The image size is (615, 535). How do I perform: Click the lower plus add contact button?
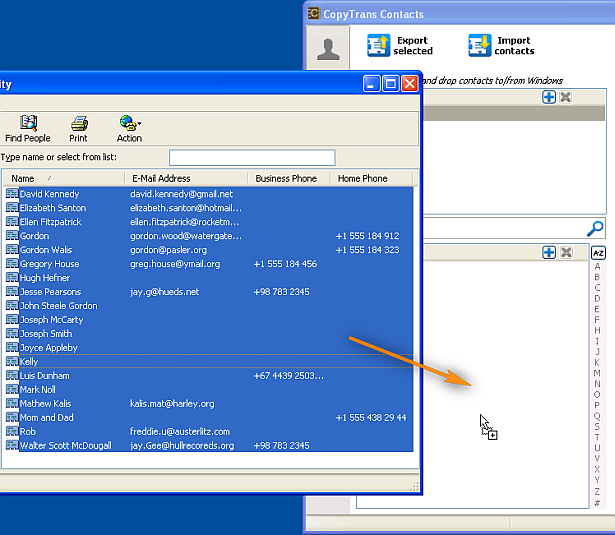(549, 252)
